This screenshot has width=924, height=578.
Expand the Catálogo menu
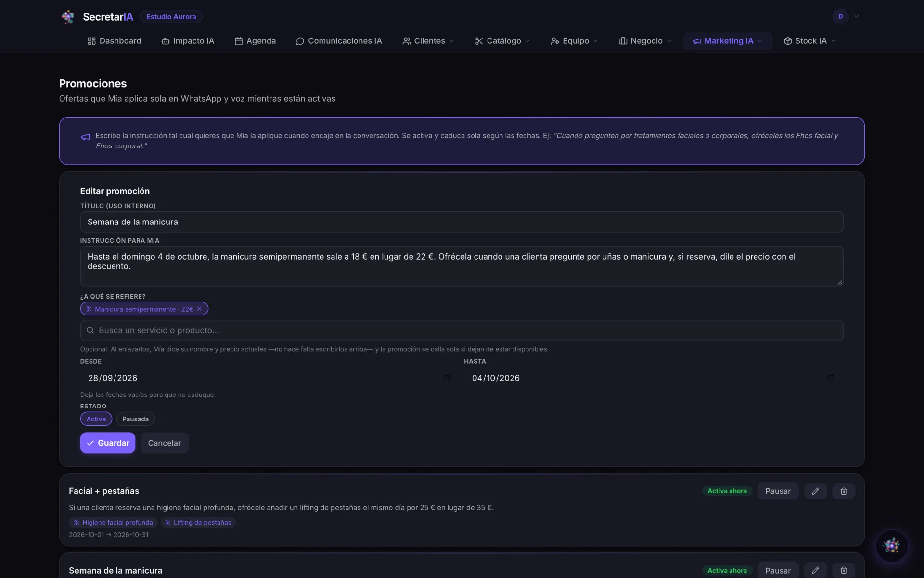[x=502, y=41]
